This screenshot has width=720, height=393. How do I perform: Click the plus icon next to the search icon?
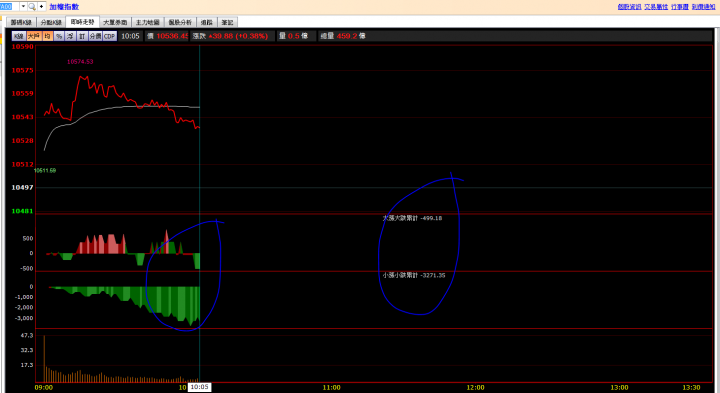click(41, 6)
